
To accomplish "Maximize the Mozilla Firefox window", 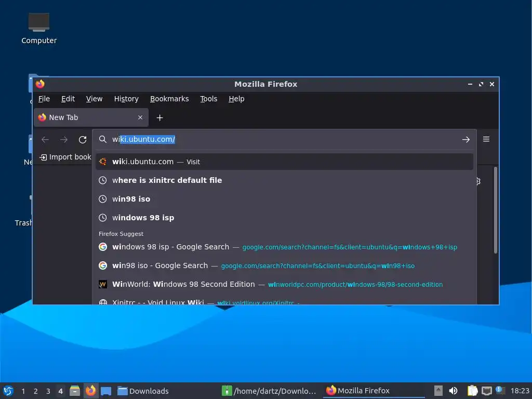I will (x=481, y=84).
